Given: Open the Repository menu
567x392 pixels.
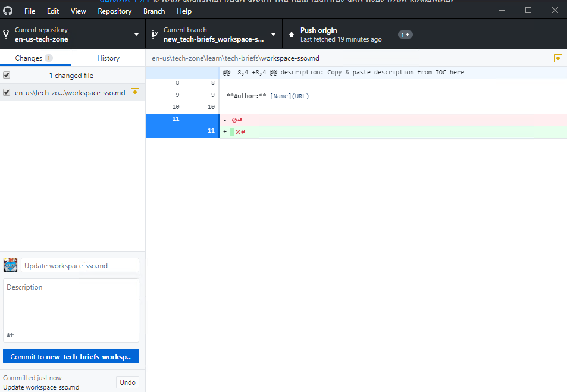Looking at the screenshot, I should tap(114, 11).
